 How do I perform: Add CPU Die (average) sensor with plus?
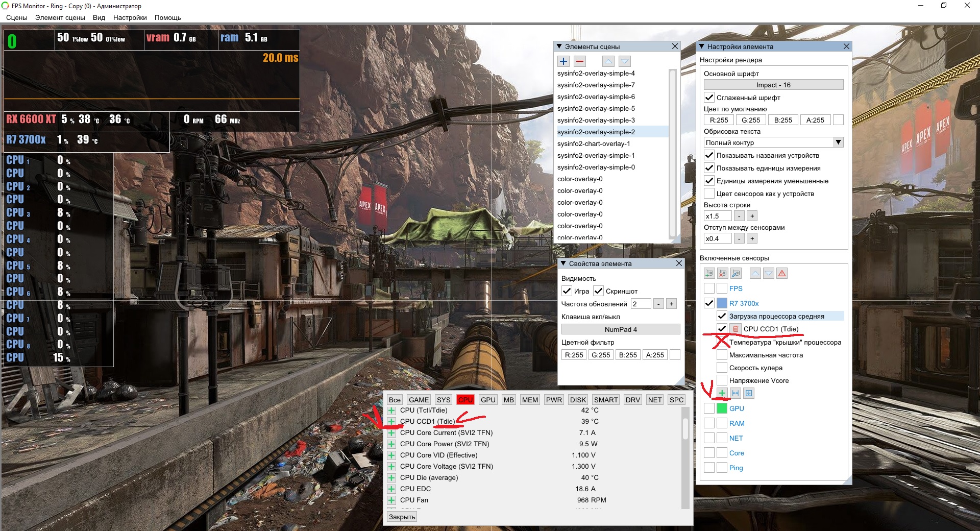pos(391,478)
